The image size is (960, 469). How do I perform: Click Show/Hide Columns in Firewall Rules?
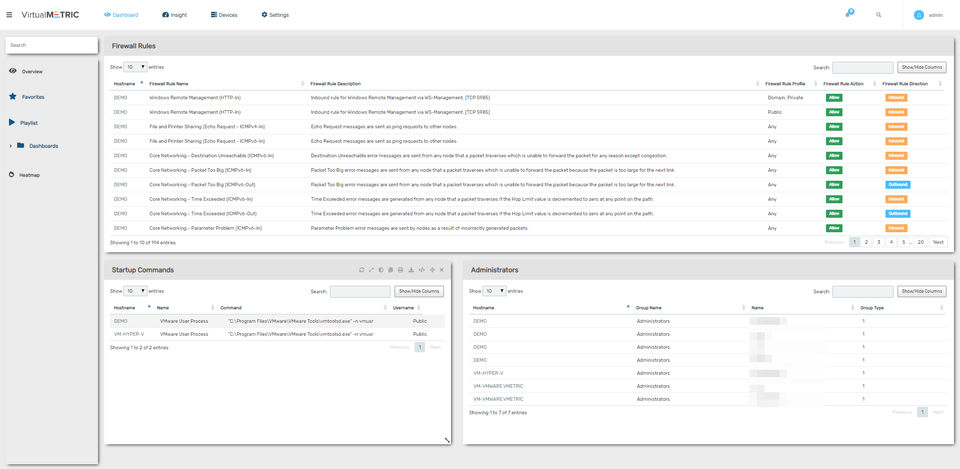[921, 67]
